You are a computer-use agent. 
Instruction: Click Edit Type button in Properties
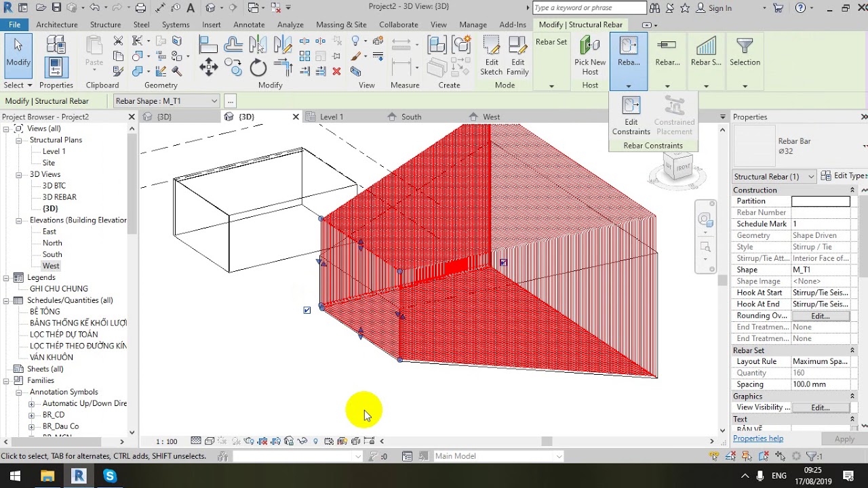pos(844,176)
